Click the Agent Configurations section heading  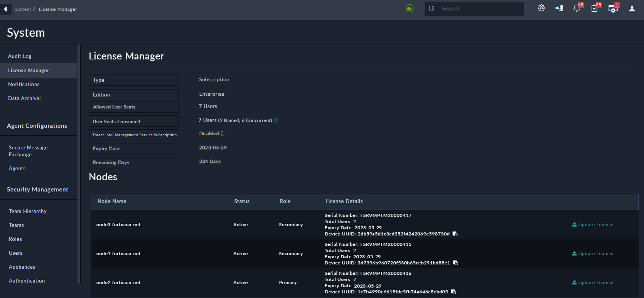[37, 126]
